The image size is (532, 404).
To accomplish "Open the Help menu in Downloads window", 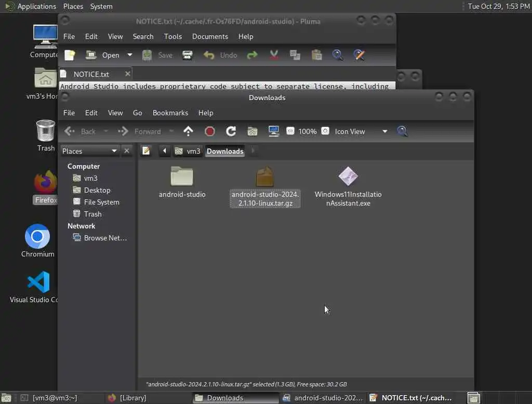I will (206, 113).
